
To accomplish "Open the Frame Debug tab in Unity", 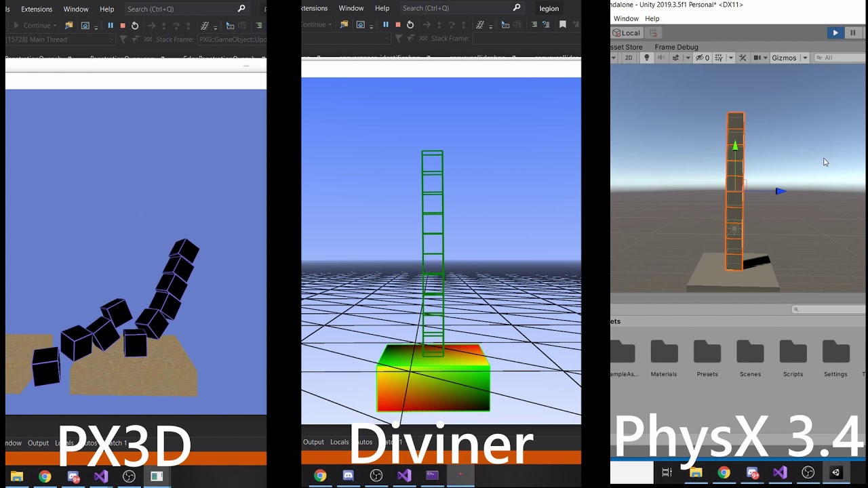I will click(x=676, y=47).
